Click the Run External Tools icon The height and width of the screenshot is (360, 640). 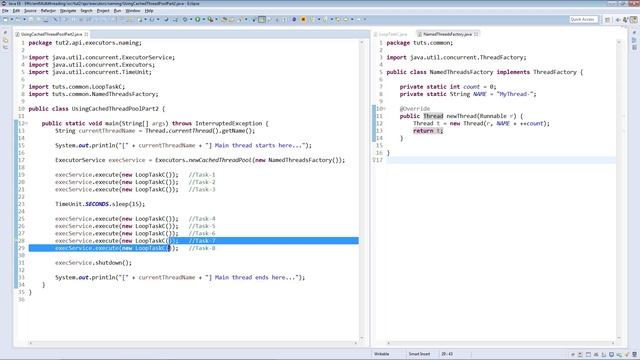click(x=210, y=20)
